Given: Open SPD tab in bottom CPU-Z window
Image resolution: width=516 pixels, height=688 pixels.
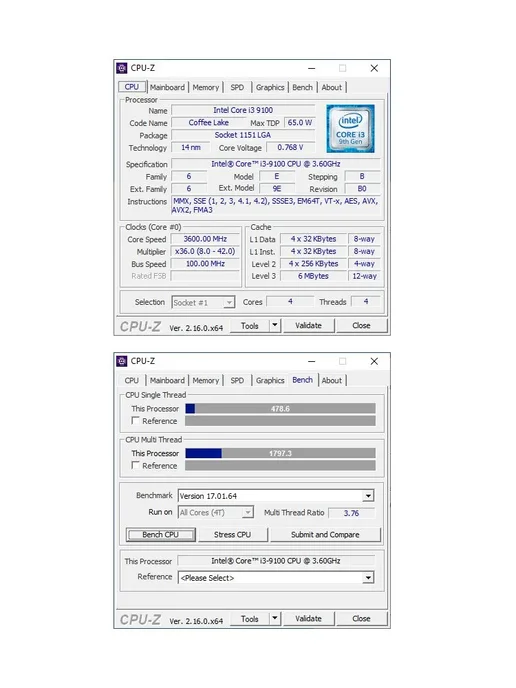Looking at the screenshot, I should pos(237,380).
